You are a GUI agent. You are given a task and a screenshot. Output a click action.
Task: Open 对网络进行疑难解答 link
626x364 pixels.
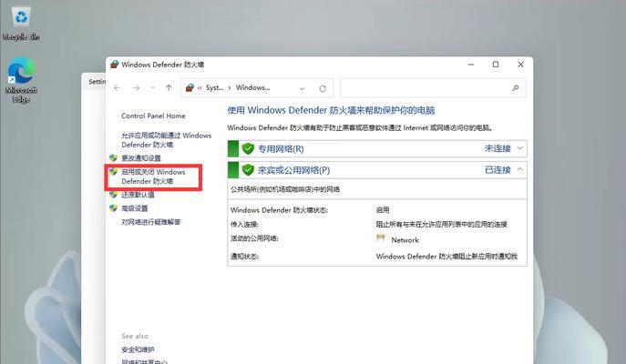[x=151, y=222]
